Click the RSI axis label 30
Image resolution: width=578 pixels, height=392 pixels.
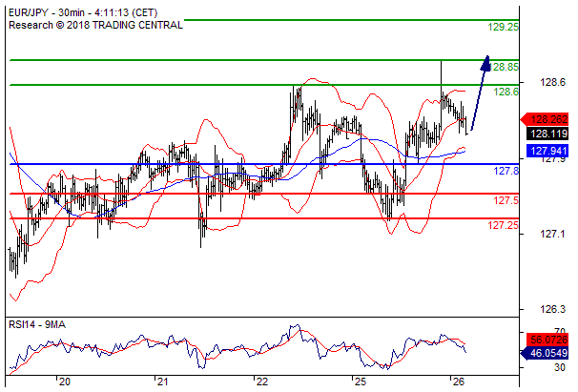pos(560,367)
